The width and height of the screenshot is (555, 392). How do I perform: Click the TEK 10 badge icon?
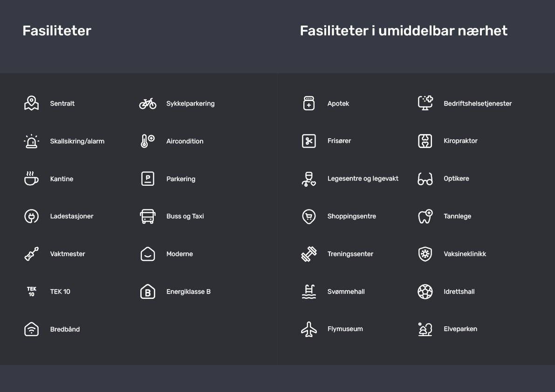[32, 291]
